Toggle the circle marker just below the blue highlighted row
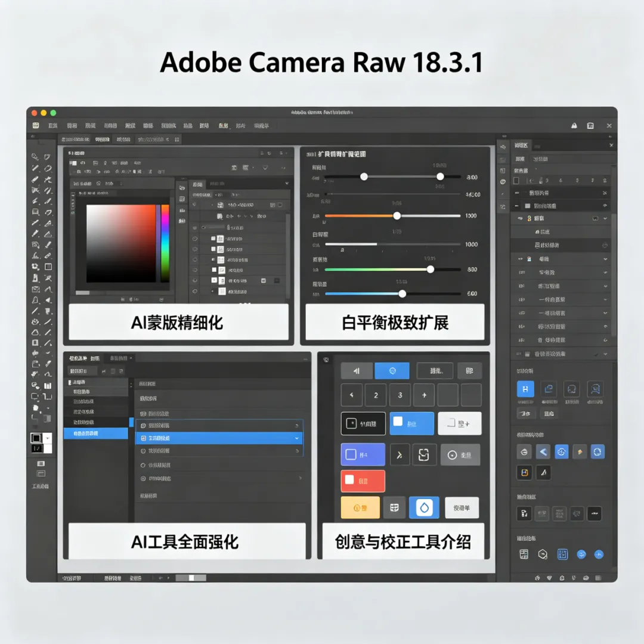This screenshot has height=644, width=644. 143,451
